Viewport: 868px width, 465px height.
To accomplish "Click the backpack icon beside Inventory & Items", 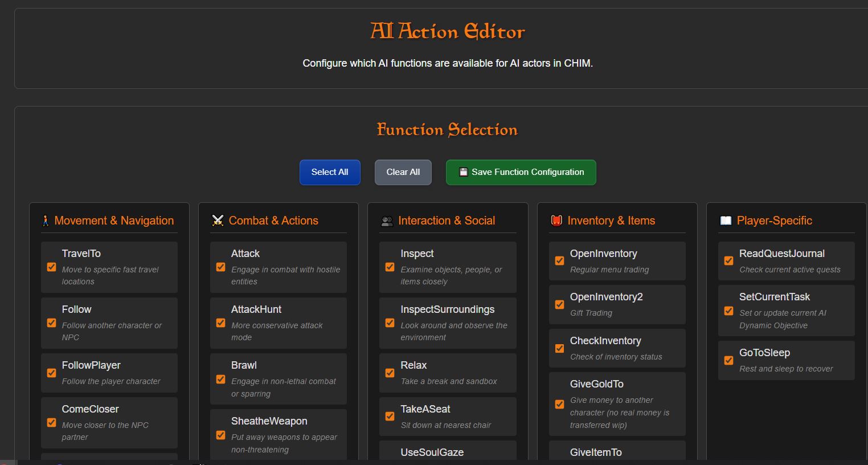I will click(x=556, y=221).
